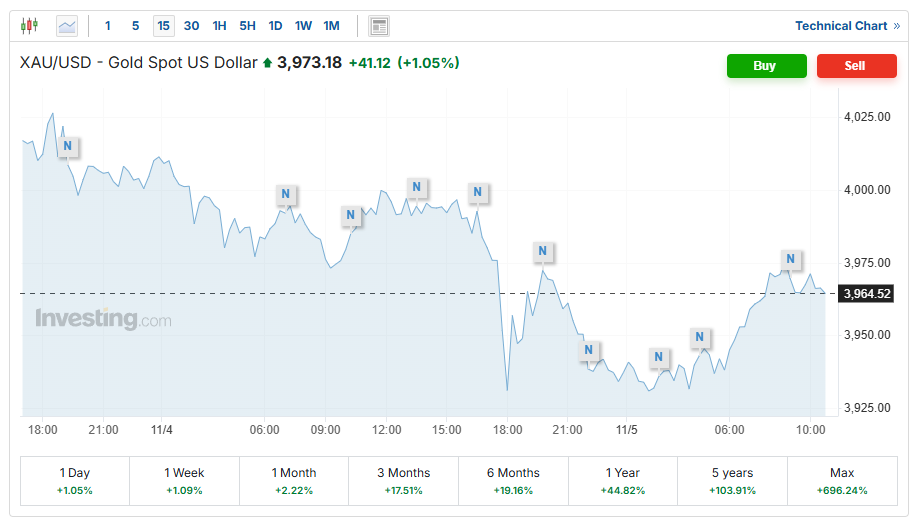Switch interval to 30 minutes
This screenshot has width=916, height=530.
tap(191, 26)
